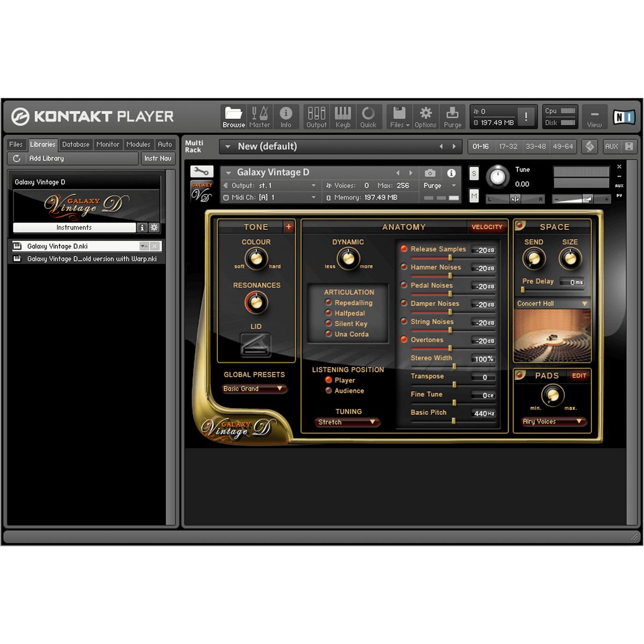Open the Global Presets Basic Grand dropdown
Viewport: 644px width, 644px height.
(x=254, y=389)
